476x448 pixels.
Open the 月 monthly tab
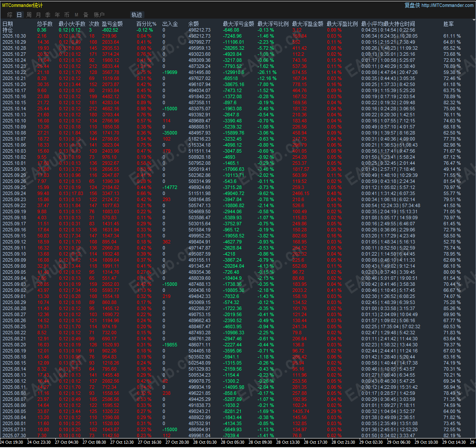point(38,15)
